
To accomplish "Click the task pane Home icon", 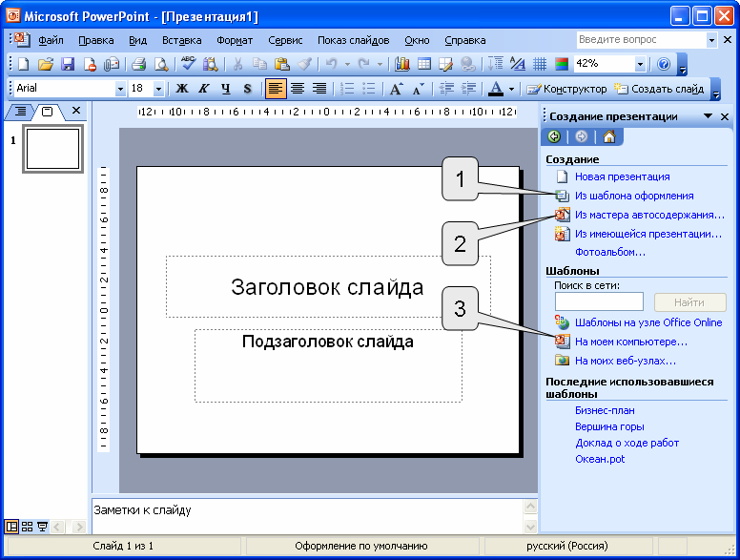I will coord(609,137).
